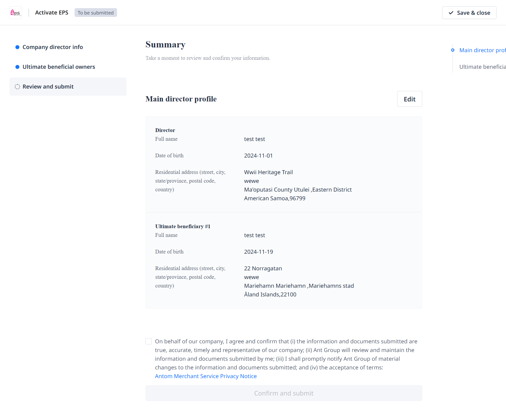The image size is (506, 420).
Task: Open Antom Merchant Service Privacy Notice
Action: point(206,376)
